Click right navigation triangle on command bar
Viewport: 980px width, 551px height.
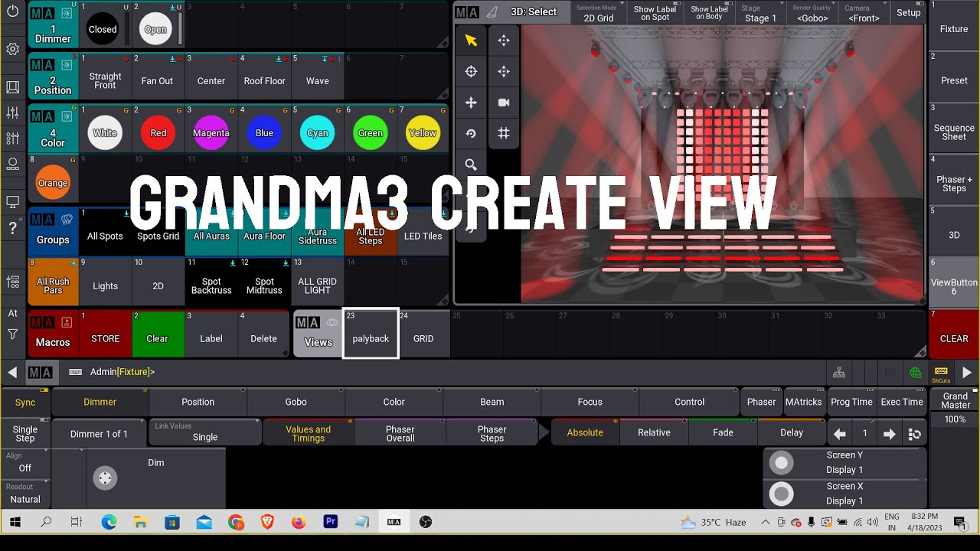[x=967, y=373]
